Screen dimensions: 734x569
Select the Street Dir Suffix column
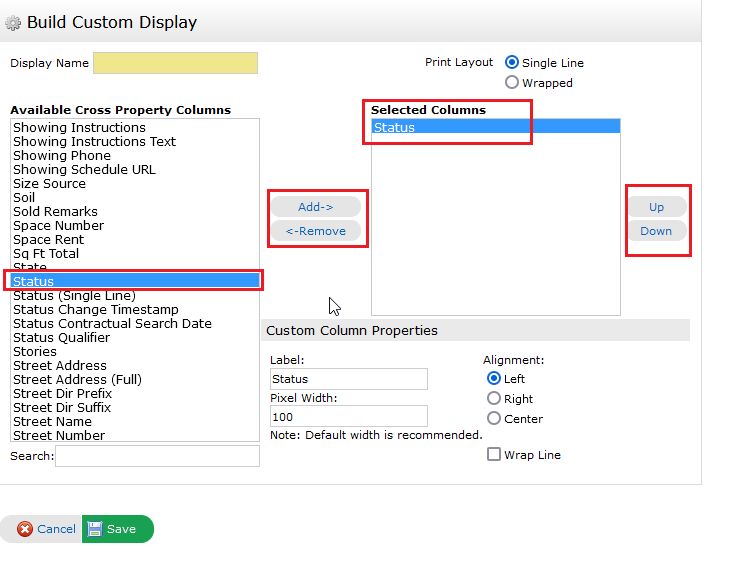pos(135,408)
